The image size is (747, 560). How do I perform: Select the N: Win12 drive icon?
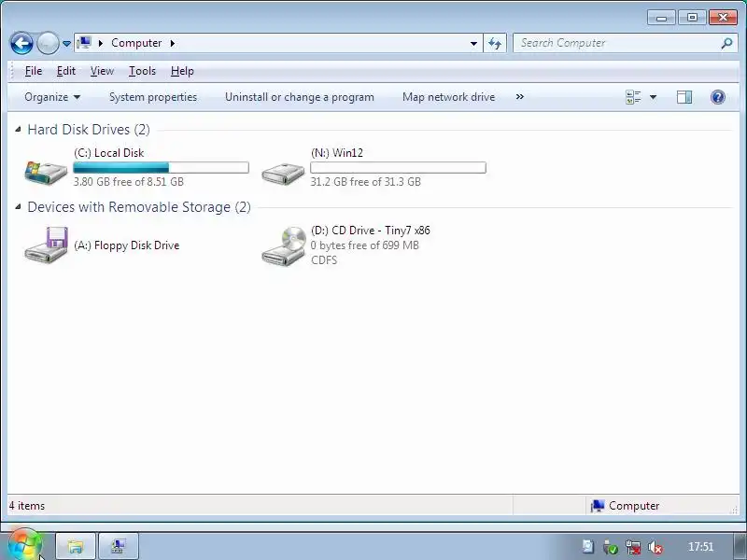pos(283,174)
